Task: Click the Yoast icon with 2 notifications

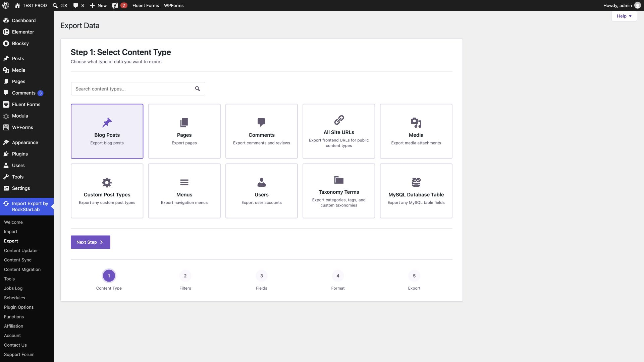Action: [119, 5]
